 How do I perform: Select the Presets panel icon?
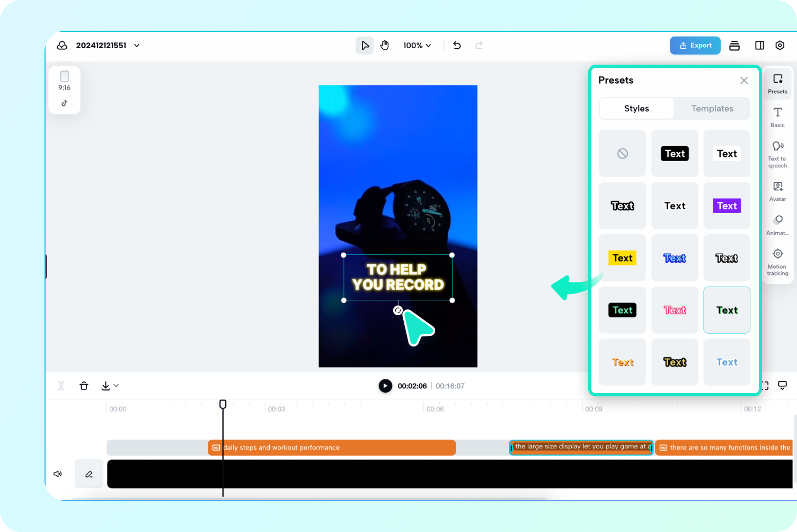(777, 82)
